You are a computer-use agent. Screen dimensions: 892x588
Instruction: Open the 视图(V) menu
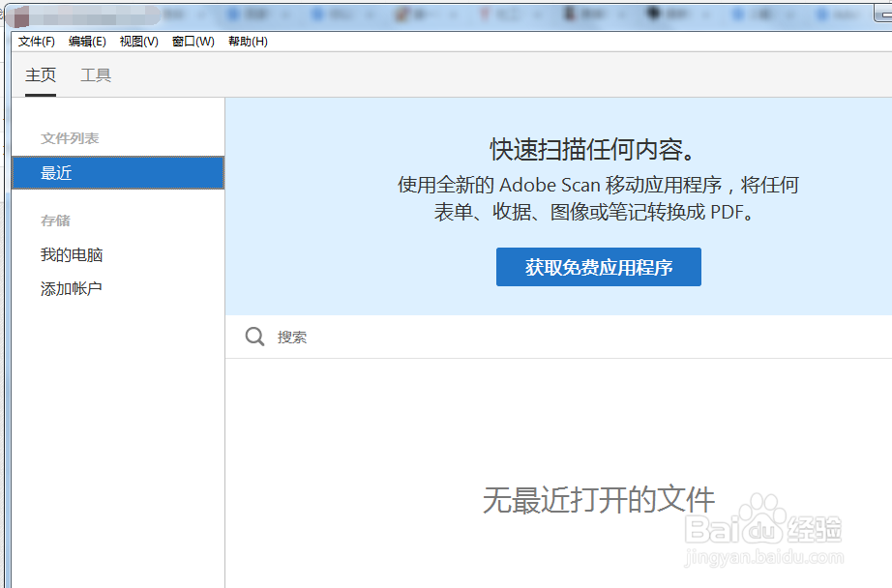[138, 42]
